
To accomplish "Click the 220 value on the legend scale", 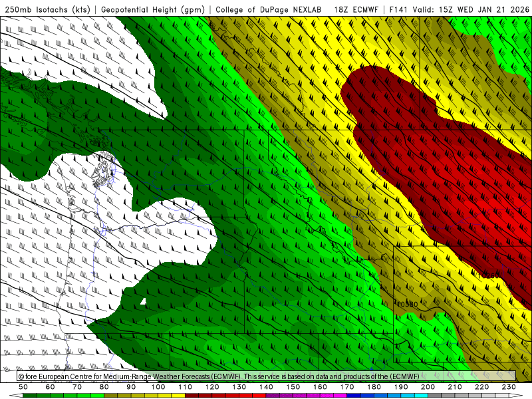I will click(482, 387).
